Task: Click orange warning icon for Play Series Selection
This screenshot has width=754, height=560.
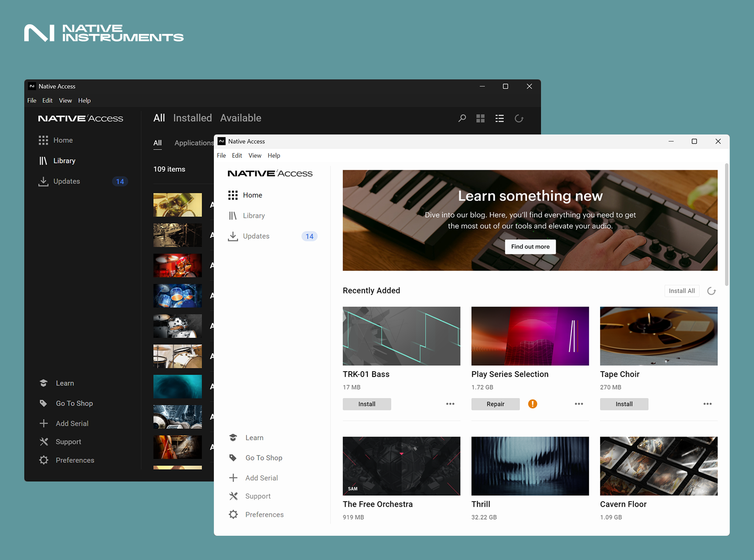Action: click(533, 404)
